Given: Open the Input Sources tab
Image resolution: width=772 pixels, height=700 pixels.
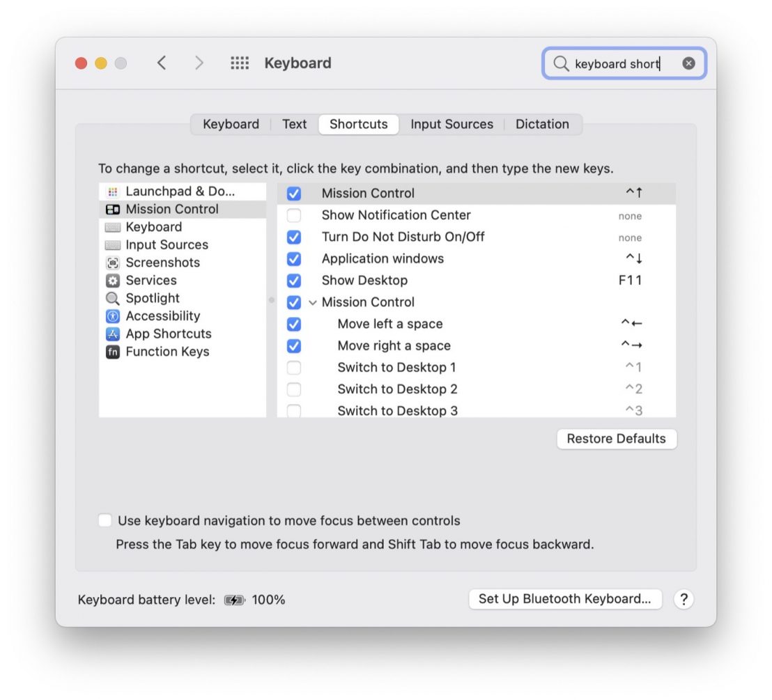Looking at the screenshot, I should [x=451, y=124].
